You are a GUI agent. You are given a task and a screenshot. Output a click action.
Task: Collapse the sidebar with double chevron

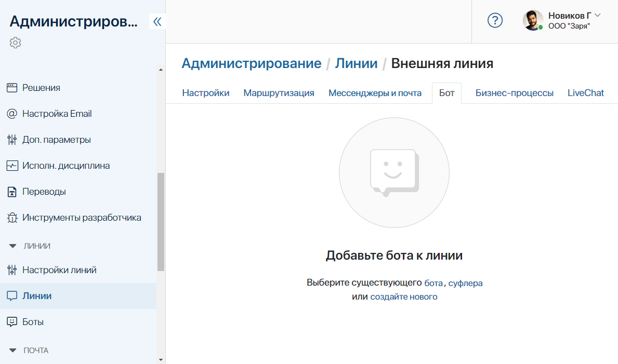pyautogui.click(x=157, y=21)
